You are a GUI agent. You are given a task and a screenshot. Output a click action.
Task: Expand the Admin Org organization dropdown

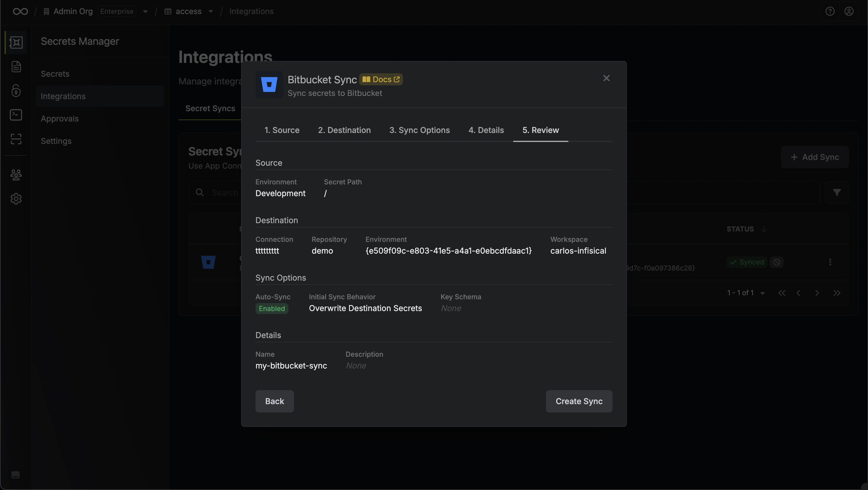pos(145,11)
